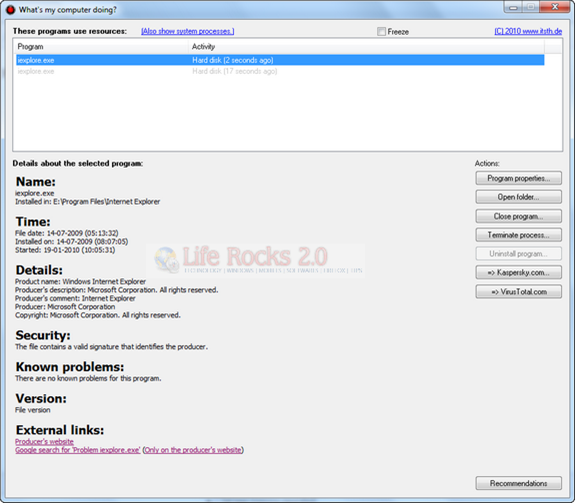Open 'Also show system processes' link

pos(188,32)
